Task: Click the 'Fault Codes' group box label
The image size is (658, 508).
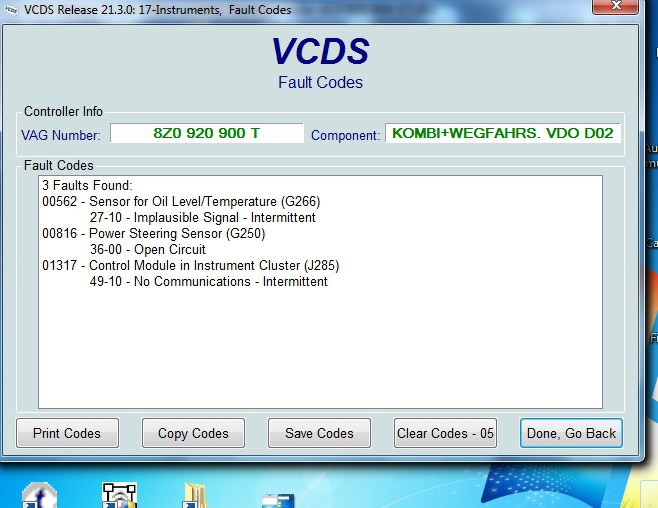Action: (59, 165)
